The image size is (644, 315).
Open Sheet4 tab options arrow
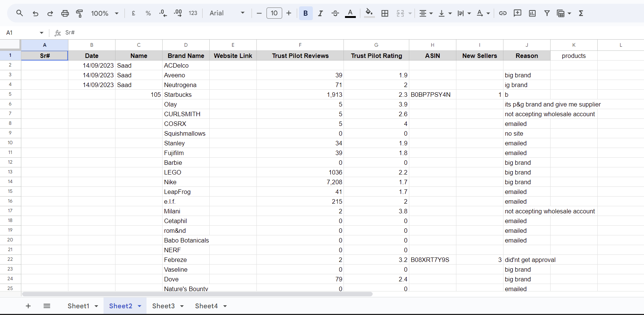pyautogui.click(x=225, y=306)
